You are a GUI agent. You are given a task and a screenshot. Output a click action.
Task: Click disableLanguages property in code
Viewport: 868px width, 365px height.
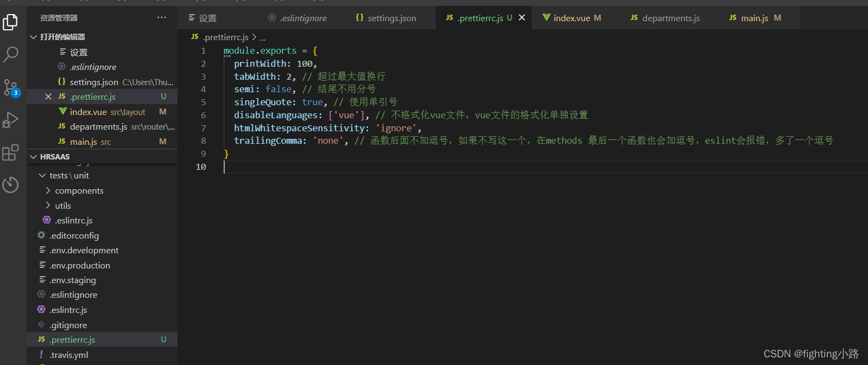pos(275,115)
